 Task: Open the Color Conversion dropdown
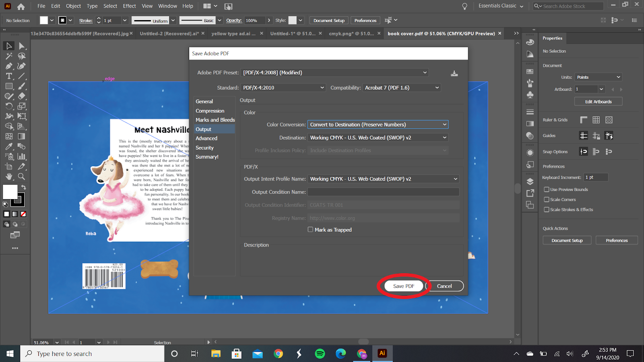click(x=378, y=125)
